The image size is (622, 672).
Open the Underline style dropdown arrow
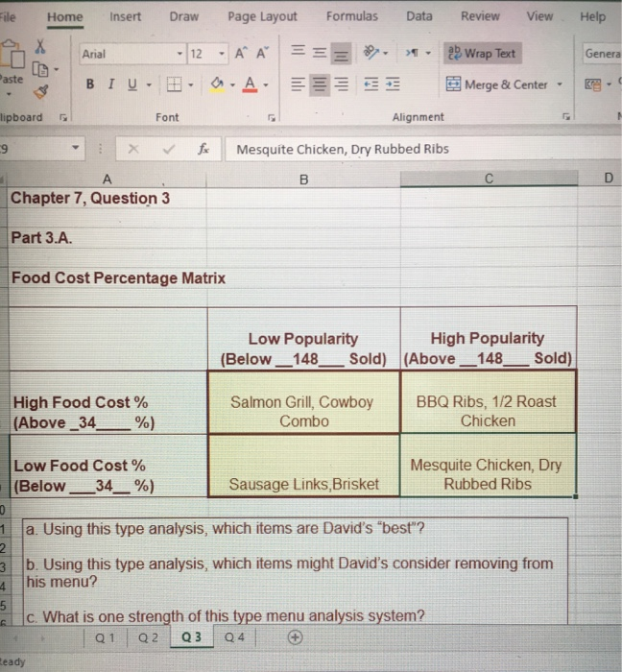(x=149, y=84)
